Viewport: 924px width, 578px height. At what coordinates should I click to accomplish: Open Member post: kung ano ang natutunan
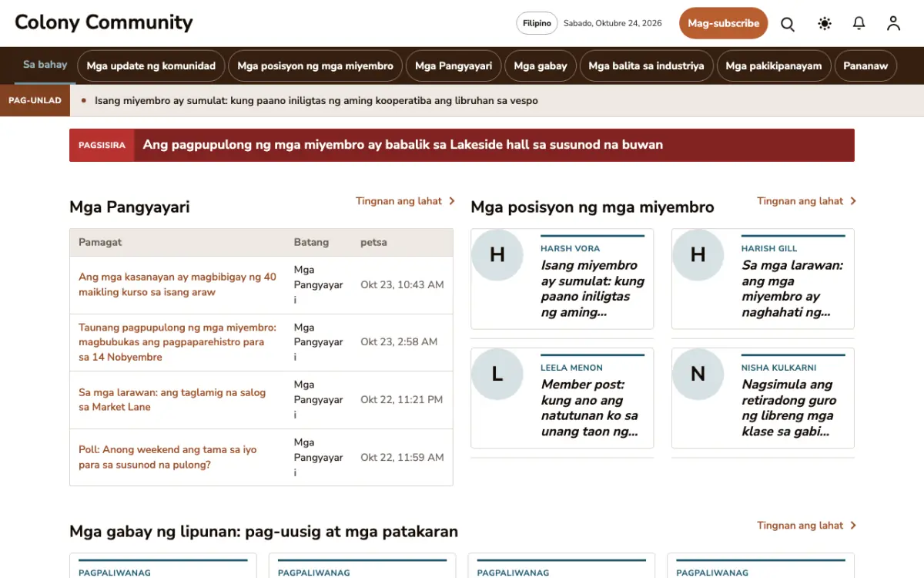[x=590, y=408]
